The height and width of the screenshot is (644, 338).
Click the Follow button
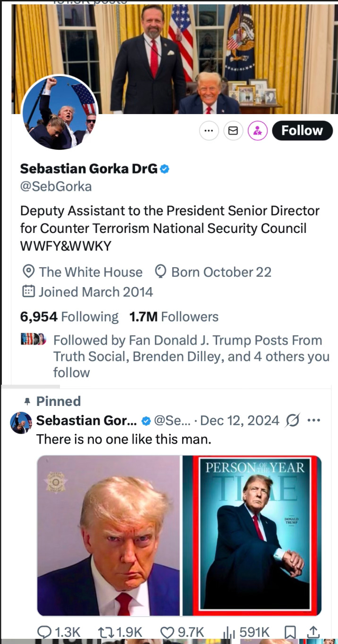coord(302,131)
